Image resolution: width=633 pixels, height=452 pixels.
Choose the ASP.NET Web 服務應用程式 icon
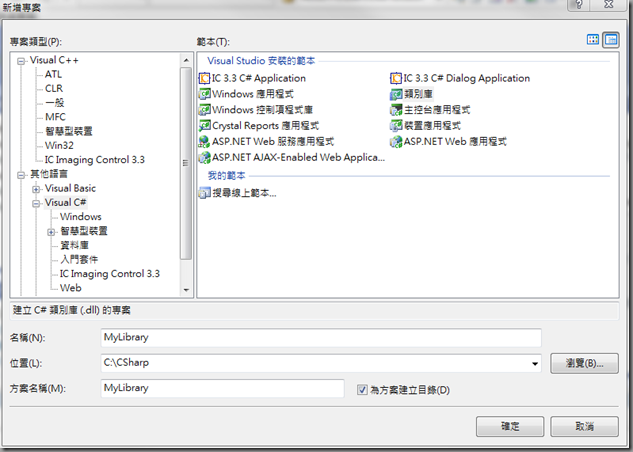coord(204,142)
